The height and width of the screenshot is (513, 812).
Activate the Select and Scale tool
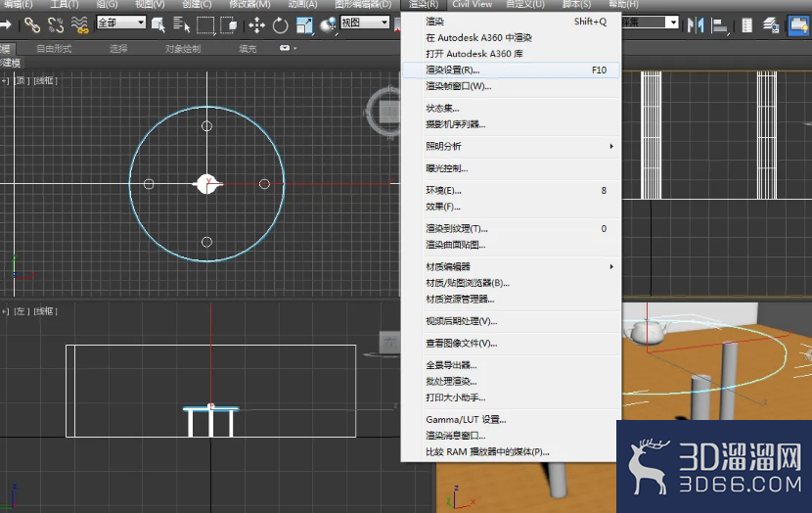tap(304, 24)
